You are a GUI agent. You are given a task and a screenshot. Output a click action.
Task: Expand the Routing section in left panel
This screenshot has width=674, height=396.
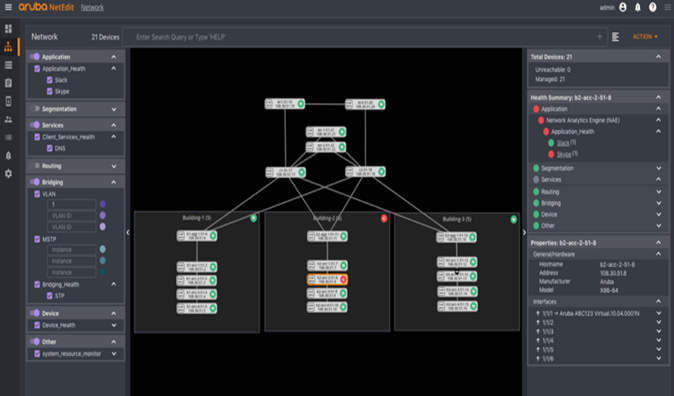click(x=114, y=166)
